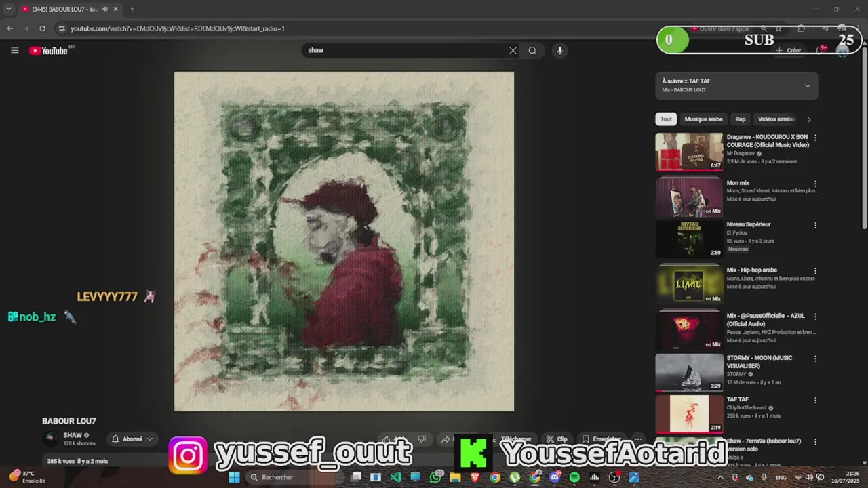
Task: Open options menu for "Mon mix"
Action: coord(815,184)
